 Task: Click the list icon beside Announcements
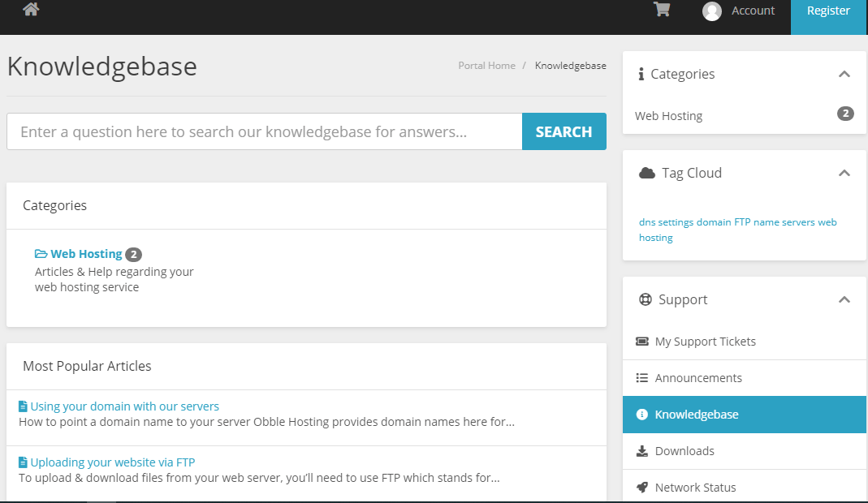tap(642, 378)
